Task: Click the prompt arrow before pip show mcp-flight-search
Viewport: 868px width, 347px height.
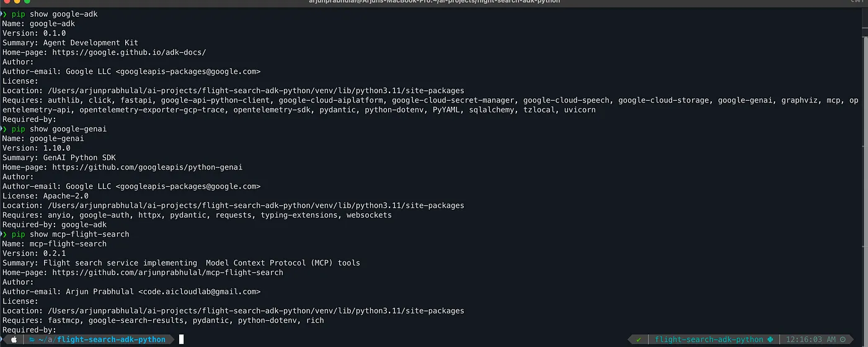Action: [3, 234]
